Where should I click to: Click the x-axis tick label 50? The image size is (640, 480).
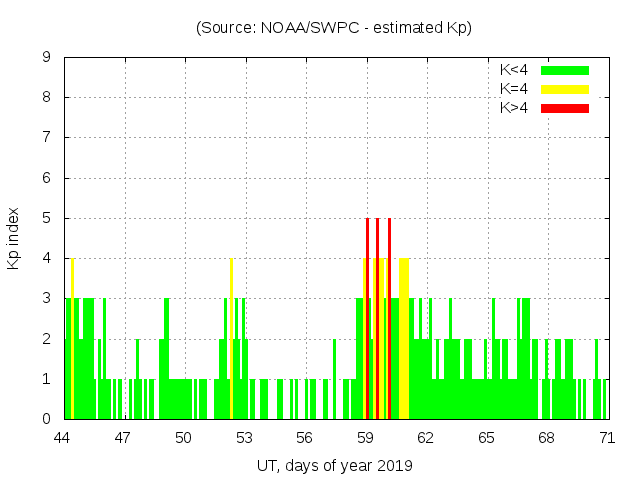tap(184, 438)
